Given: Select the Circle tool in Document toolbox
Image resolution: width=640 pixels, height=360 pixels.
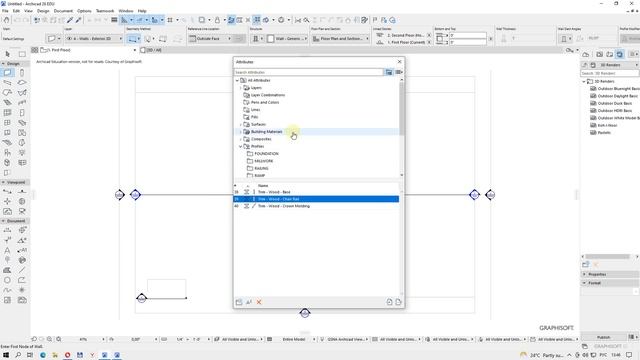Looking at the screenshot, I should tap(7, 280).
